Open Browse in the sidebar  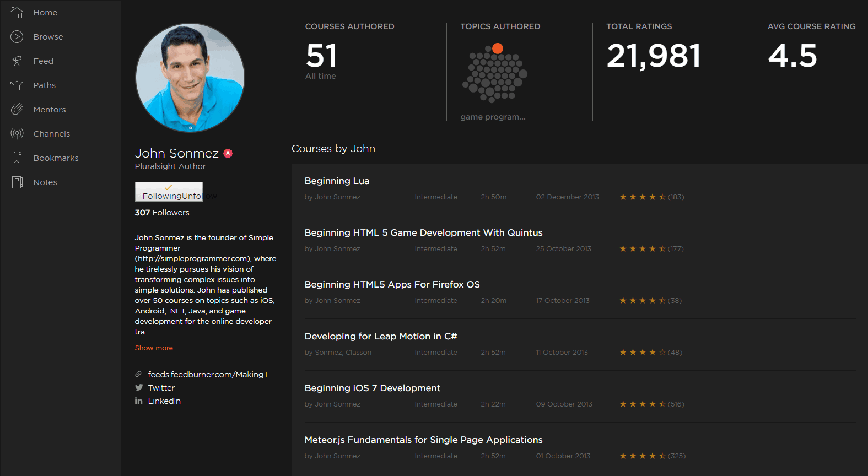(48, 37)
